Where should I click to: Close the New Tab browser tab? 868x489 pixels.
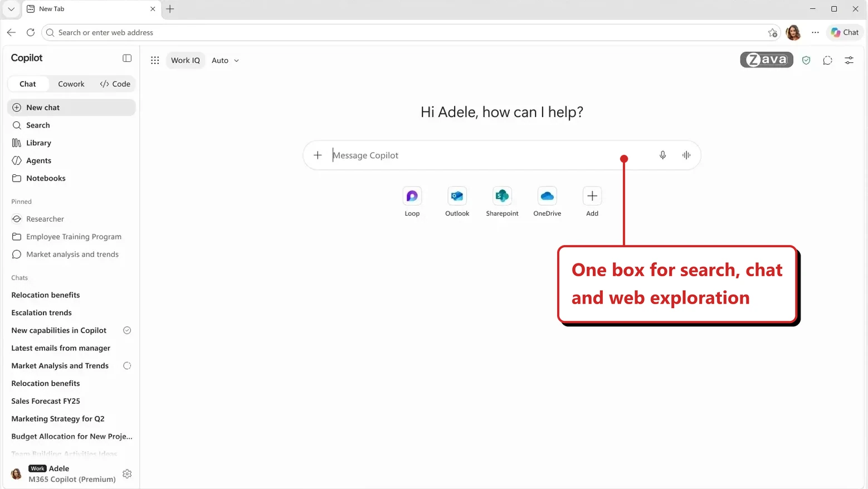153,9
